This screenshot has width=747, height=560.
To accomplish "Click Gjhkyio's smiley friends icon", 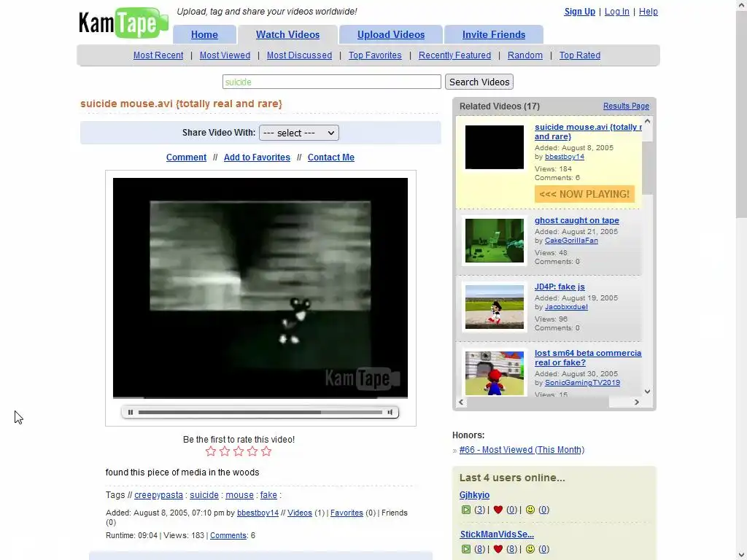I will tap(530, 510).
